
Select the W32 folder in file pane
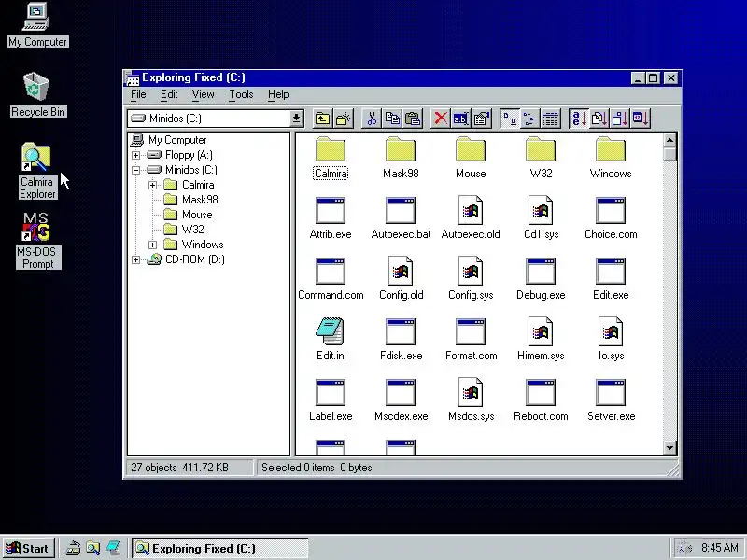tap(541, 158)
